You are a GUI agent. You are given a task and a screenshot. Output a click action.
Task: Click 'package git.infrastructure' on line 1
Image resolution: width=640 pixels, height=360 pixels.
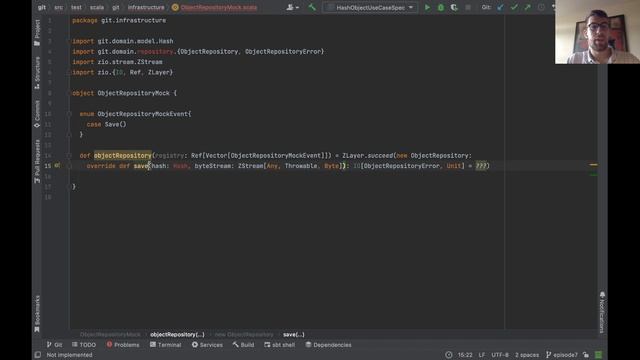(x=119, y=20)
